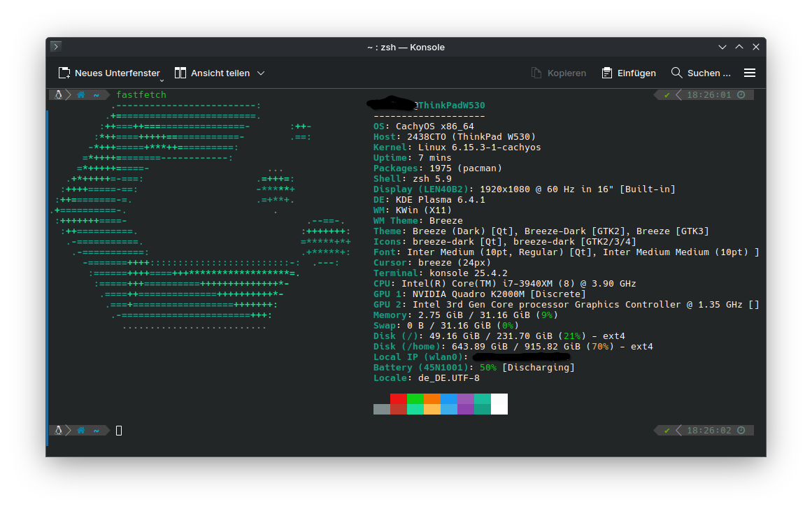Click the Display (LEN40B2) line
812x511 pixels.
(524, 189)
